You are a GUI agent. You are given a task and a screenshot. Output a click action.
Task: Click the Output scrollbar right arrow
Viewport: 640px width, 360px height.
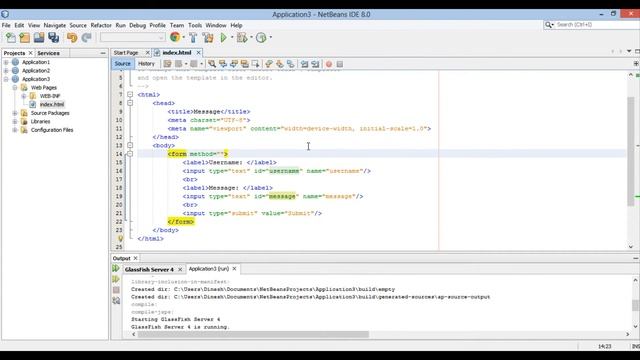pyautogui.click(x=628, y=334)
